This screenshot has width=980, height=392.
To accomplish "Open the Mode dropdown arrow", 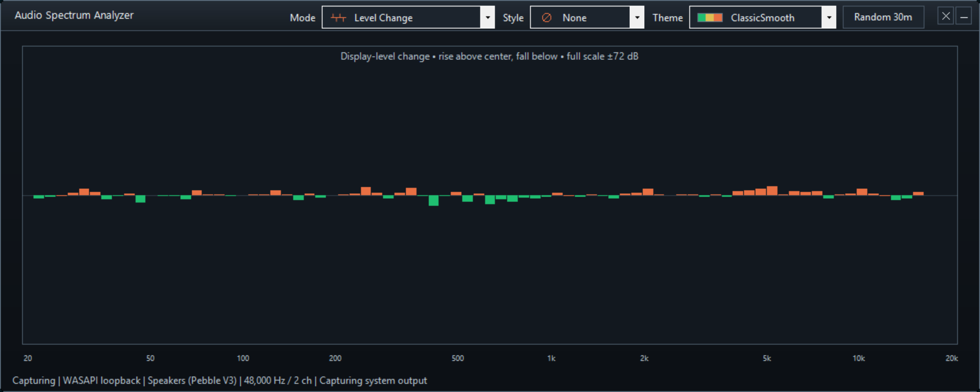I will 488,17.
